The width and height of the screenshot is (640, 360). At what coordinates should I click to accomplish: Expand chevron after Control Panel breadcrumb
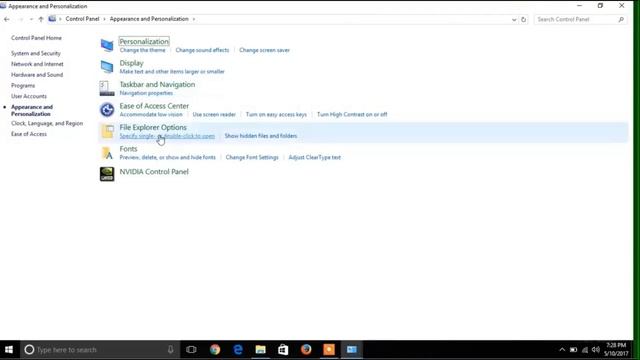(x=104, y=19)
